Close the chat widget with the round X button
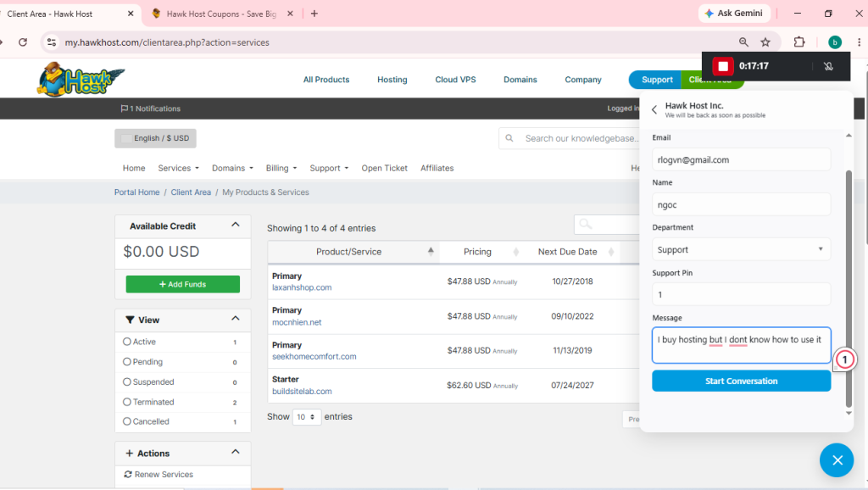 point(837,460)
